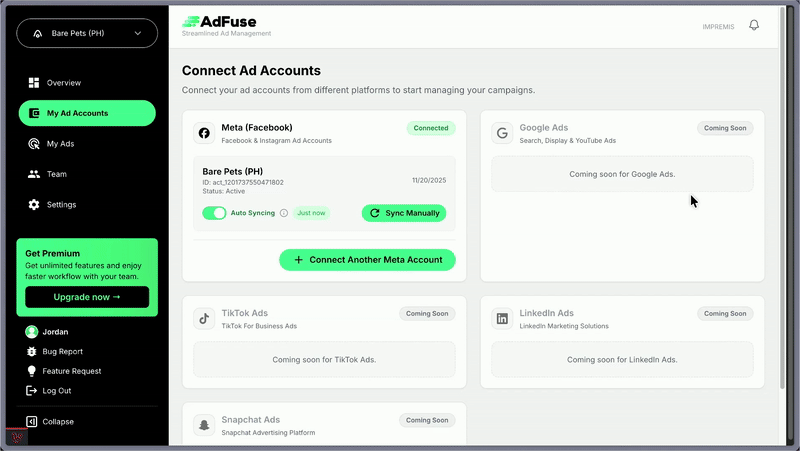Open the Team section
800x451 pixels.
point(56,174)
